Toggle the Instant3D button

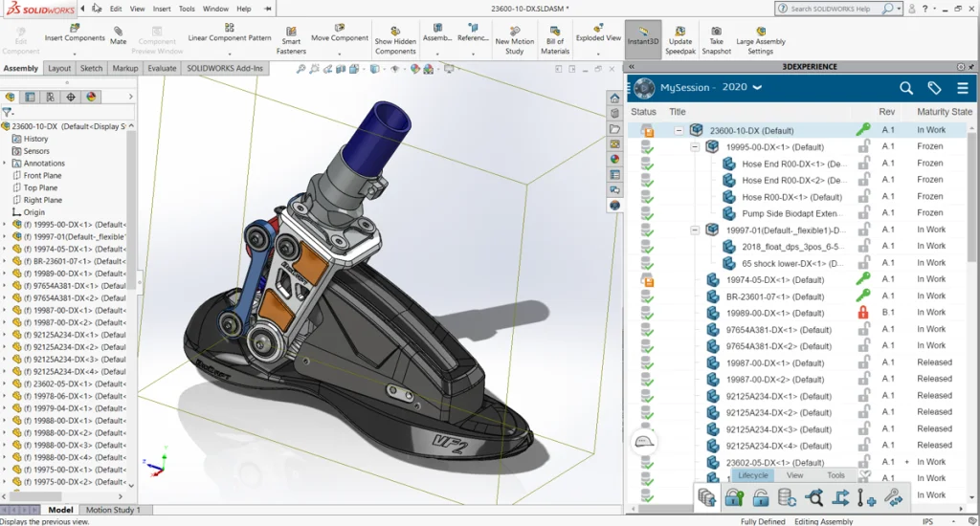(642, 36)
